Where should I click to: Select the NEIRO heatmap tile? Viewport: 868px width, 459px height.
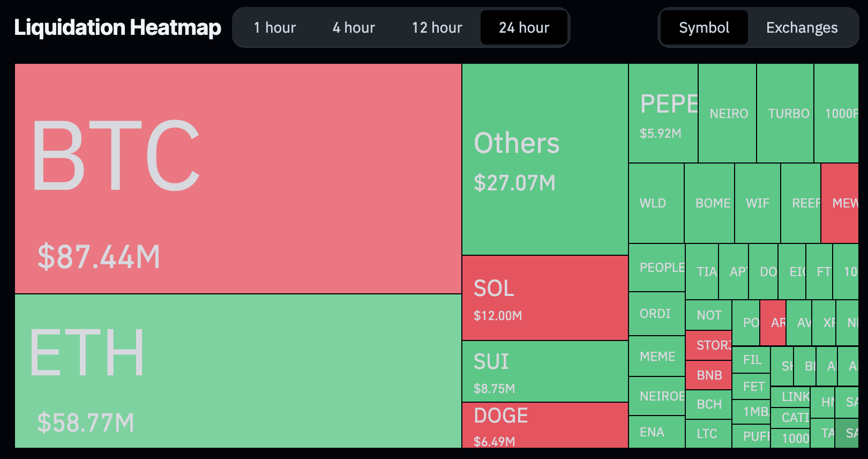pyautogui.click(x=728, y=113)
